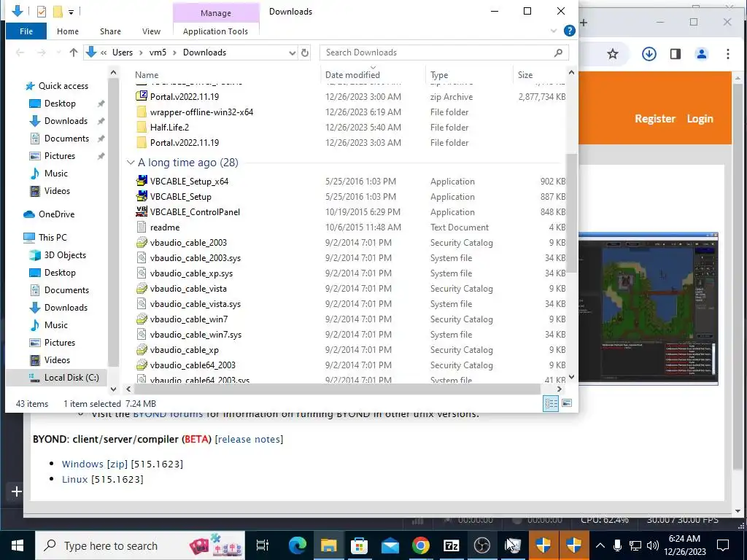This screenshot has height=560, width=747.
Task: Click the vm5 breadcrumb in address bar
Action: pos(158,52)
